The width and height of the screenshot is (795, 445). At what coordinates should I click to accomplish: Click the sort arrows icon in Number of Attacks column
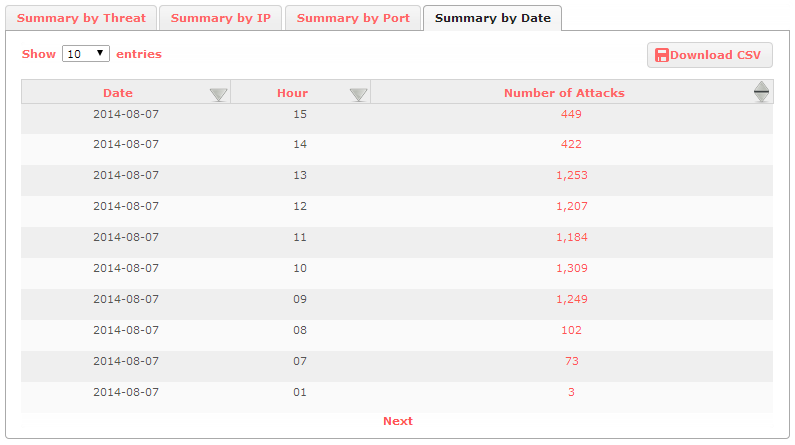761,93
